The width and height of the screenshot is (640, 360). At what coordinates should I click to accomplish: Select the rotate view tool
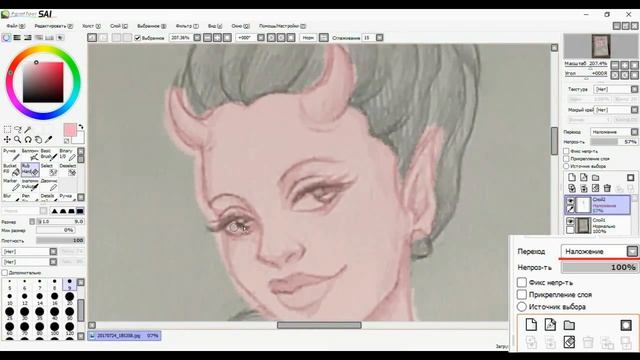point(28,140)
